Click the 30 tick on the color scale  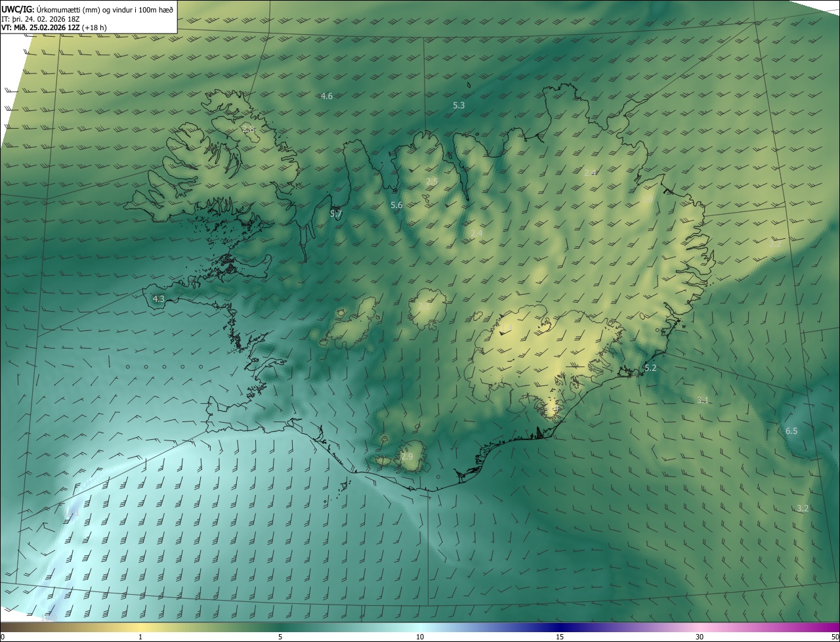(x=700, y=637)
